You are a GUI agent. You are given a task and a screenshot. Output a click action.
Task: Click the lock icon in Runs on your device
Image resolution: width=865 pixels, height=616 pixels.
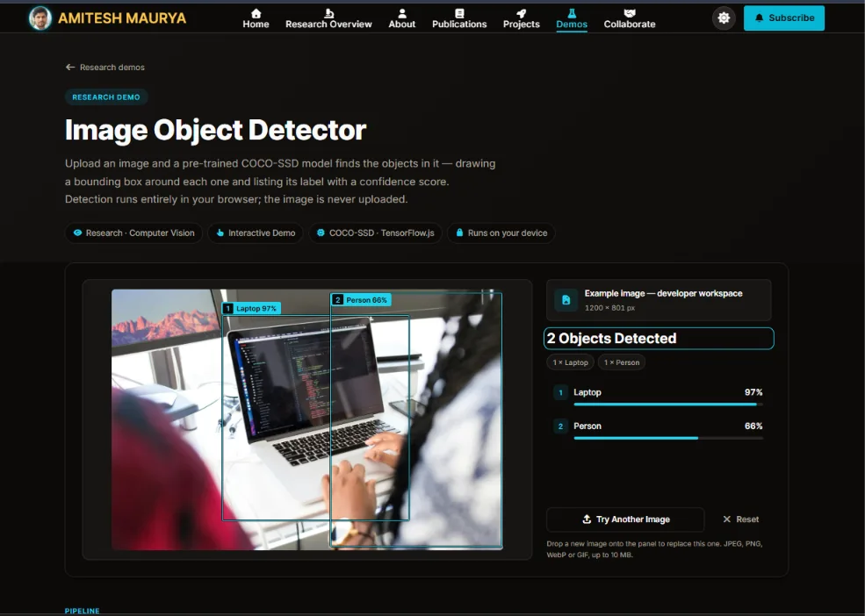[459, 233]
